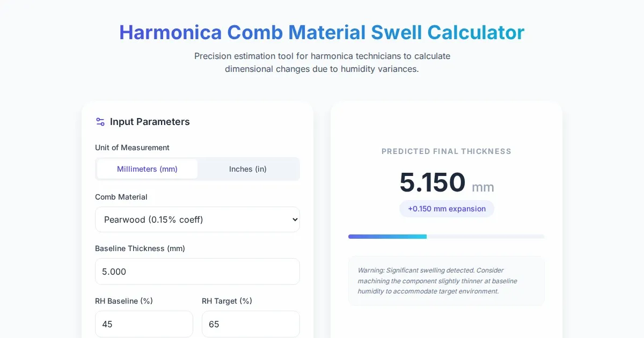The image size is (644, 338).
Task: Select the Millimeters (mm) unit option
Action: coord(147,169)
